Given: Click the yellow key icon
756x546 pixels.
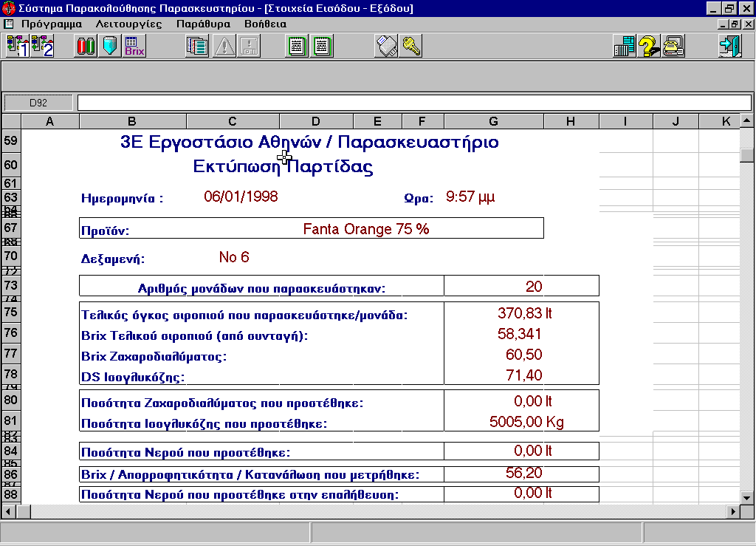Looking at the screenshot, I should 410,47.
